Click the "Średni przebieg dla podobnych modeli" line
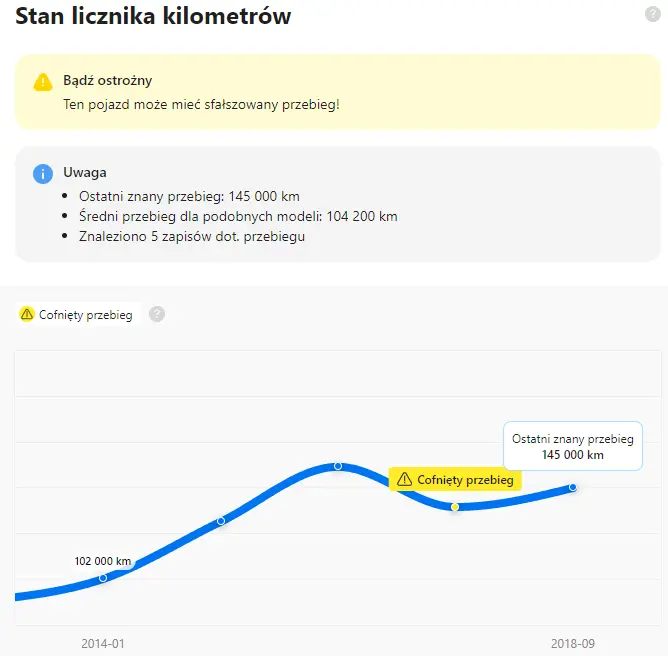The image size is (668, 656). coord(238,216)
